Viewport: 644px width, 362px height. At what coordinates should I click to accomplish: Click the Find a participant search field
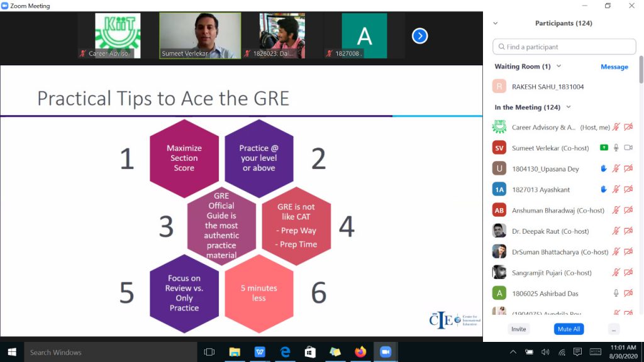(564, 47)
